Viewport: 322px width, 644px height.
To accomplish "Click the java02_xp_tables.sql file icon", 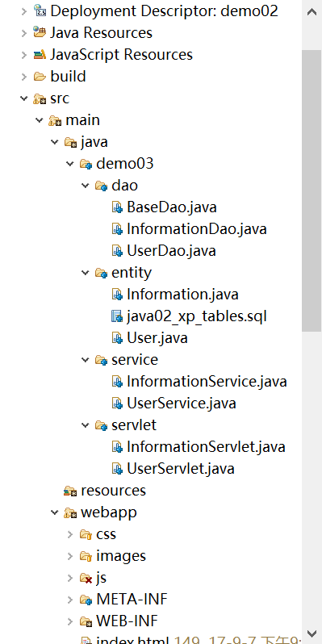I will [118, 316].
